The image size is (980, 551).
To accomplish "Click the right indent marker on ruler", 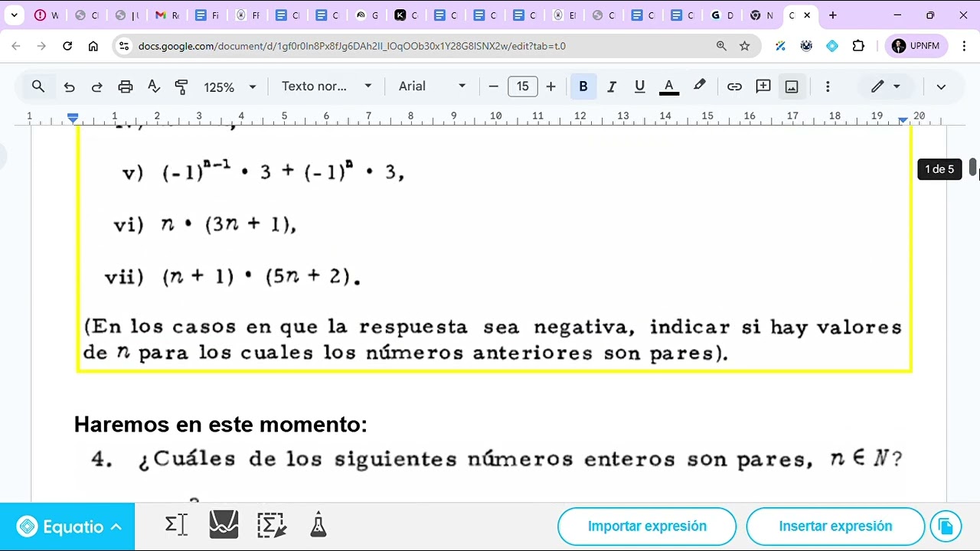I will (903, 120).
